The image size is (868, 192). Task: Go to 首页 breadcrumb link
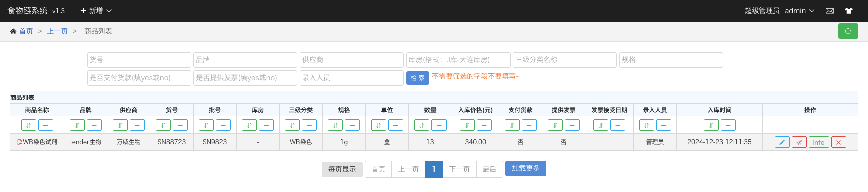click(x=26, y=31)
